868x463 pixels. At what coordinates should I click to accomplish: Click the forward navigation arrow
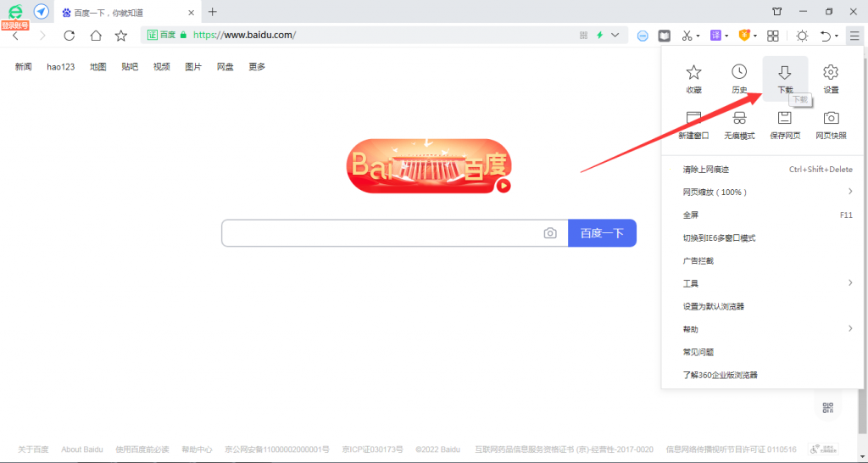[x=42, y=36]
